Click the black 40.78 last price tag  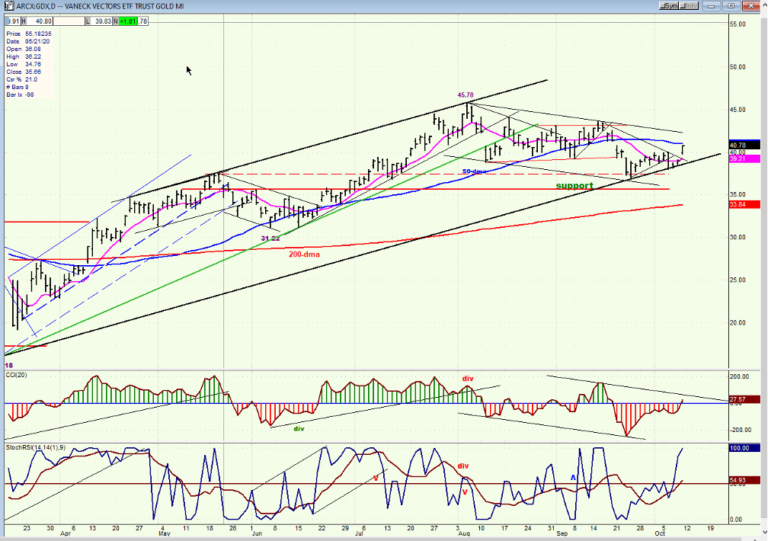744,145
